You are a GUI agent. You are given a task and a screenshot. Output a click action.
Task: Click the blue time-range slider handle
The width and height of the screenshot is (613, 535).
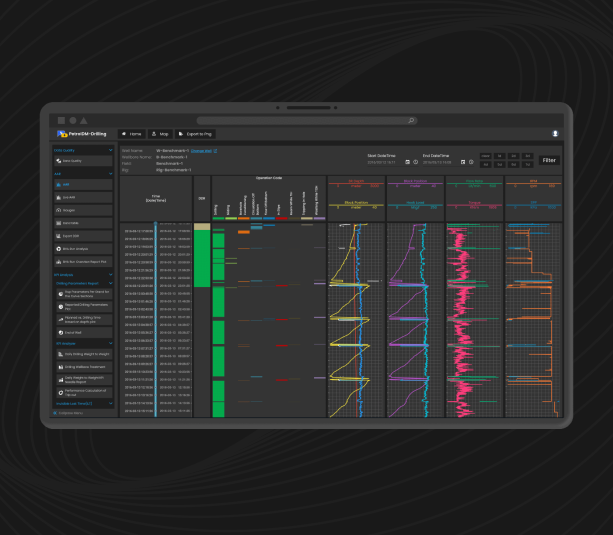(156, 224)
